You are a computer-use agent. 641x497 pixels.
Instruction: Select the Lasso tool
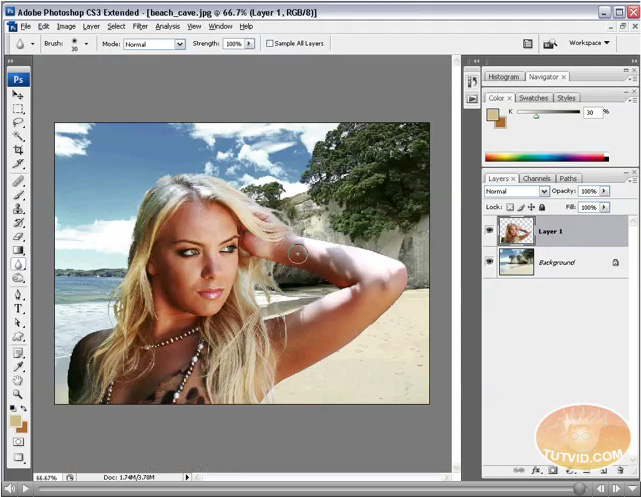click(18, 122)
